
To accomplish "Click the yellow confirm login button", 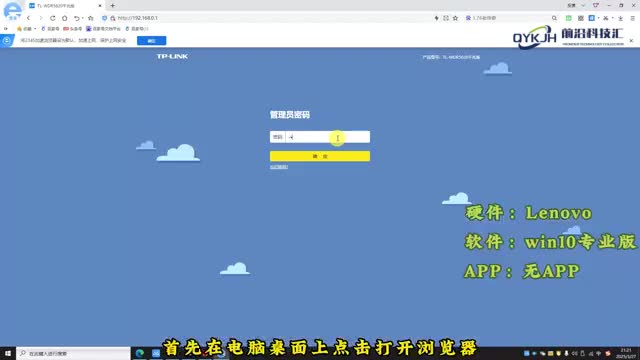I will click(x=320, y=156).
